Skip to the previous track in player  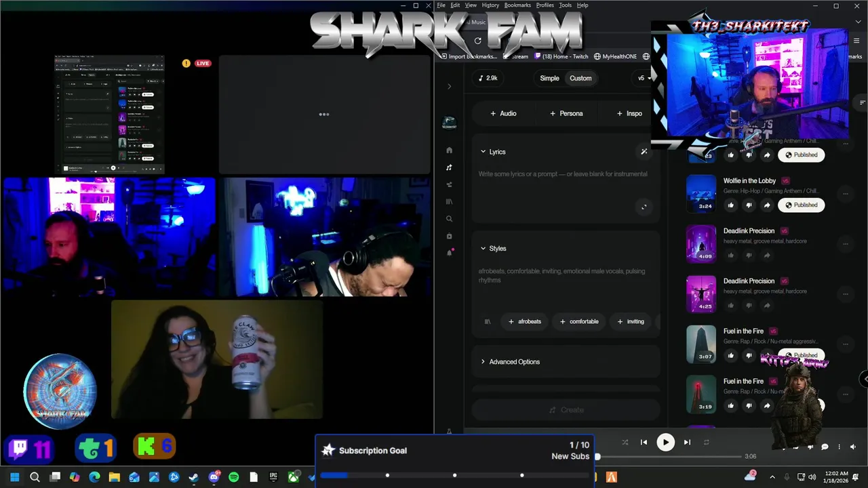pyautogui.click(x=644, y=443)
